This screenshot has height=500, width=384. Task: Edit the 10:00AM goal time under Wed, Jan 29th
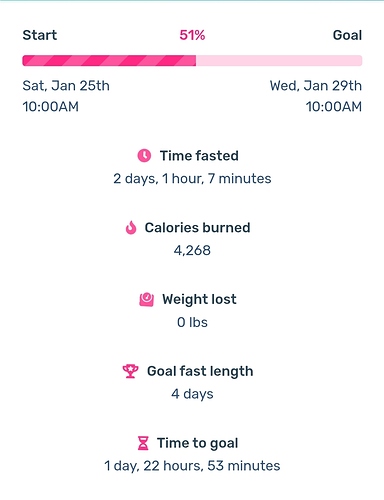pyautogui.click(x=334, y=107)
